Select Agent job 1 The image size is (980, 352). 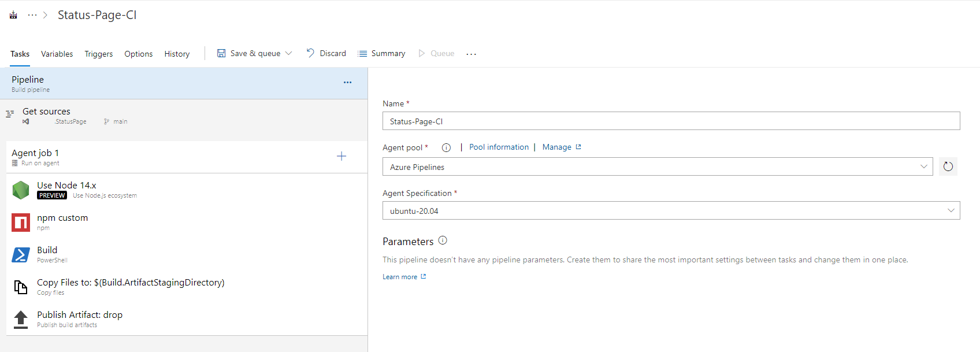click(187, 157)
